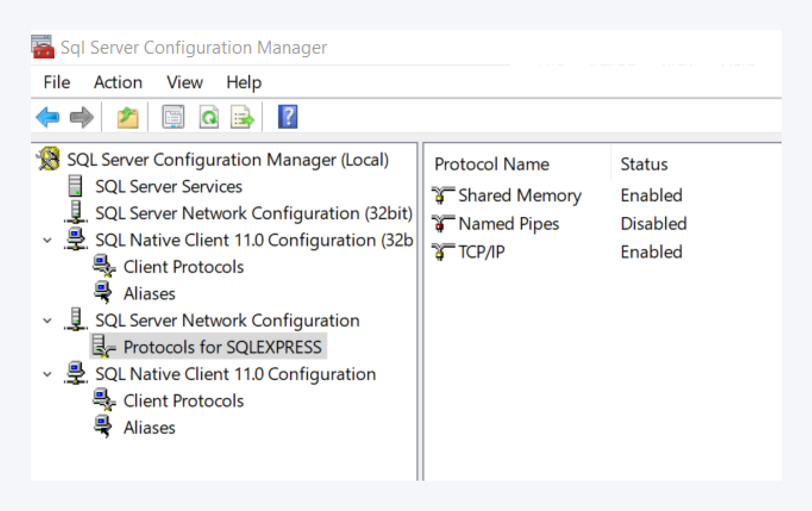
Task: Click the forward navigation arrow
Action: (x=81, y=117)
